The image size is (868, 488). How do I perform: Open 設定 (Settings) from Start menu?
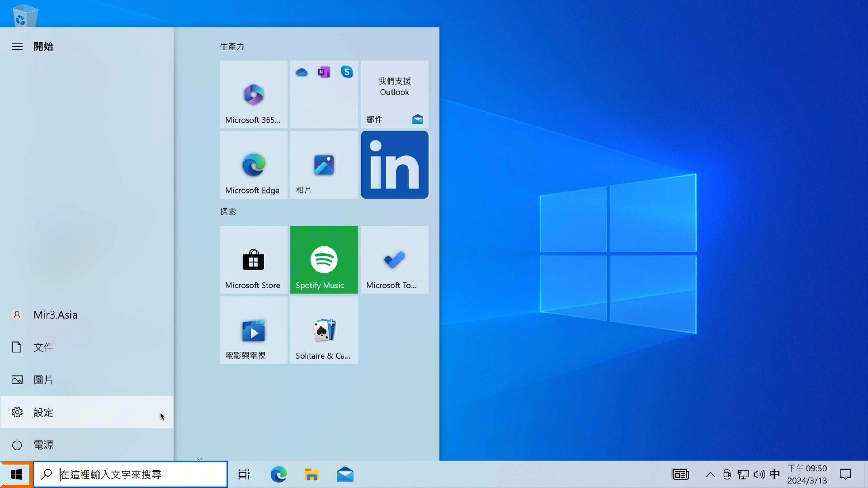tap(43, 412)
